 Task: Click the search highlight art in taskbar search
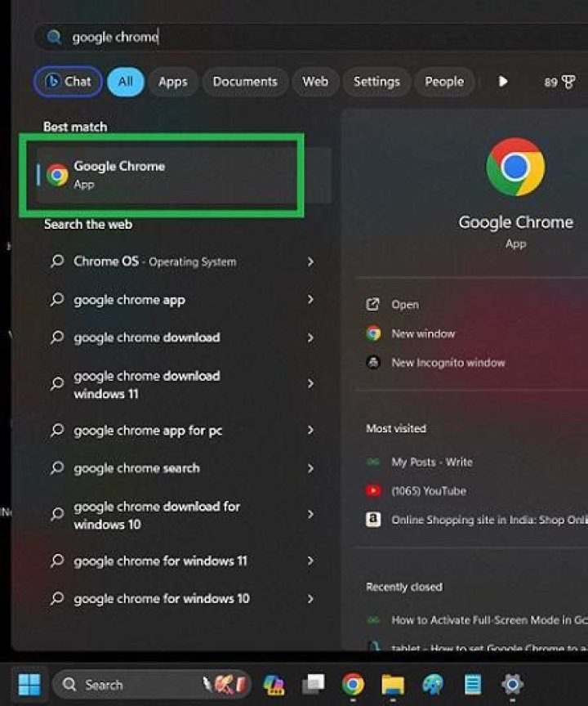224,685
